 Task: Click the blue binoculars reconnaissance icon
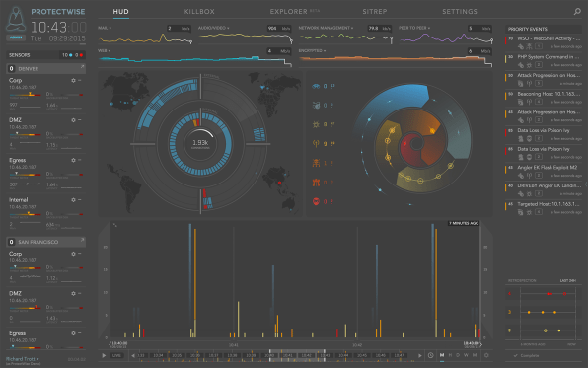click(316, 86)
